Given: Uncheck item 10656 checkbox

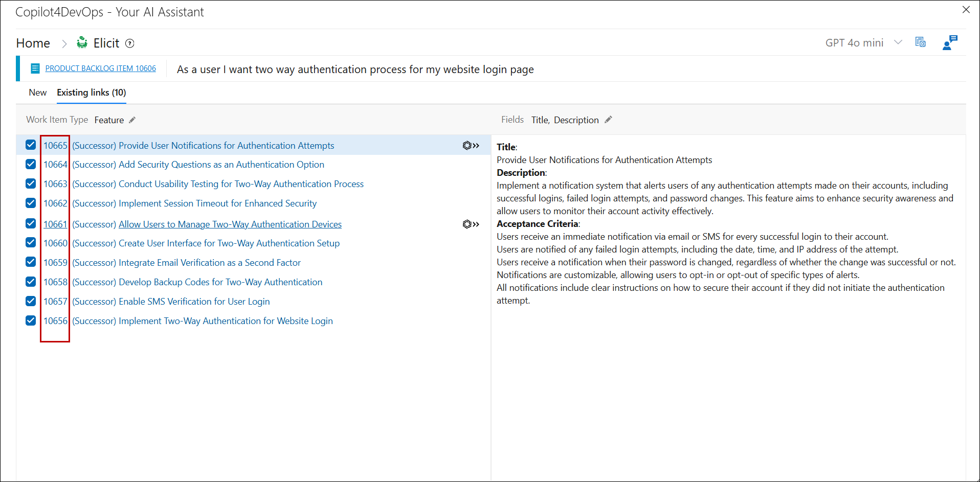Looking at the screenshot, I should click(31, 321).
